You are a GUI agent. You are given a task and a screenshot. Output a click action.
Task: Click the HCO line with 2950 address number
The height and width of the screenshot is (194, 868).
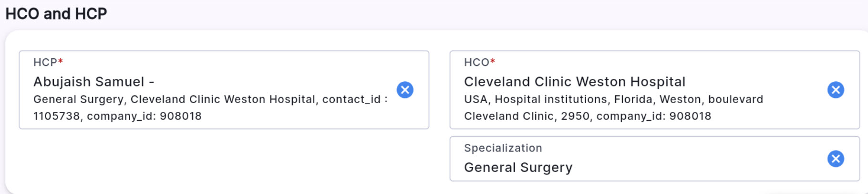pyautogui.click(x=587, y=116)
